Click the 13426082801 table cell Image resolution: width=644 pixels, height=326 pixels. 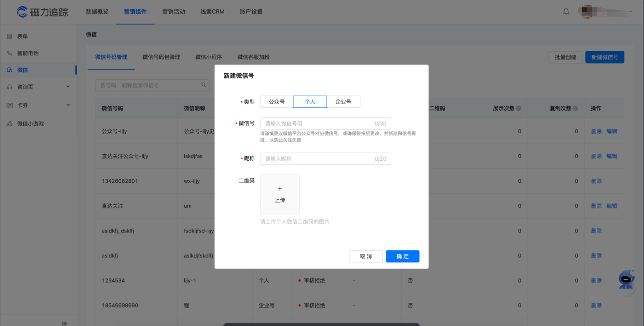(120, 181)
